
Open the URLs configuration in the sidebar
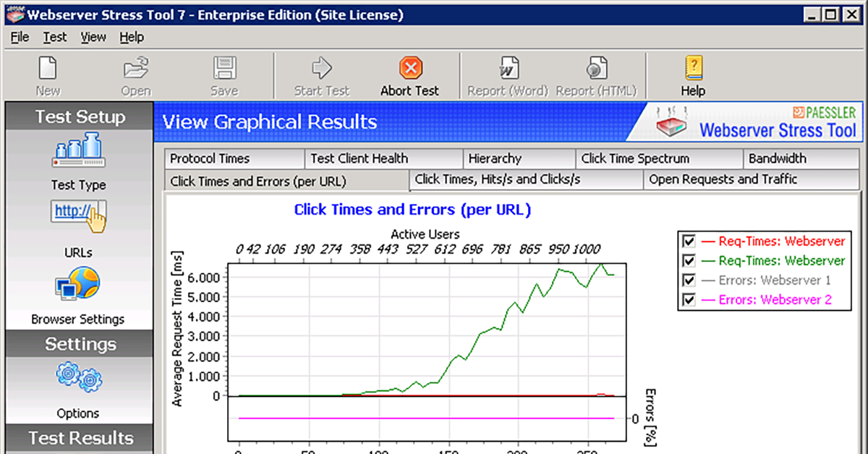click(78, 228)
